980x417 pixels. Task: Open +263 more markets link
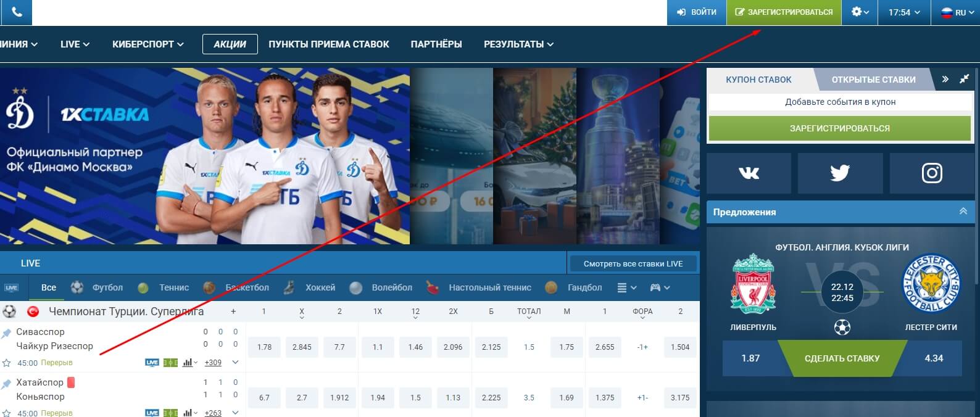click(213, 413)
